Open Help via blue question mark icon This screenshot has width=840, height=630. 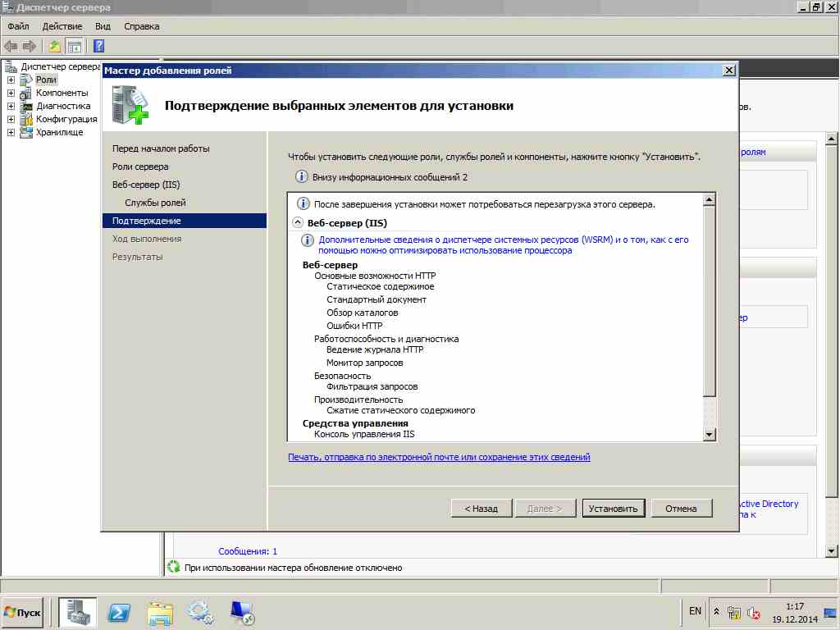tap(98, 46)
